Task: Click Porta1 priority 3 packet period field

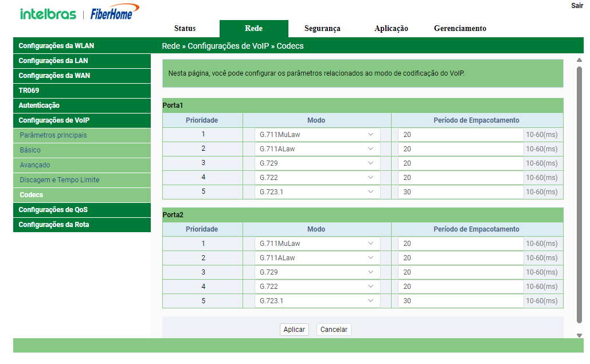Action: pyautogui.click(x=460, y=163)
